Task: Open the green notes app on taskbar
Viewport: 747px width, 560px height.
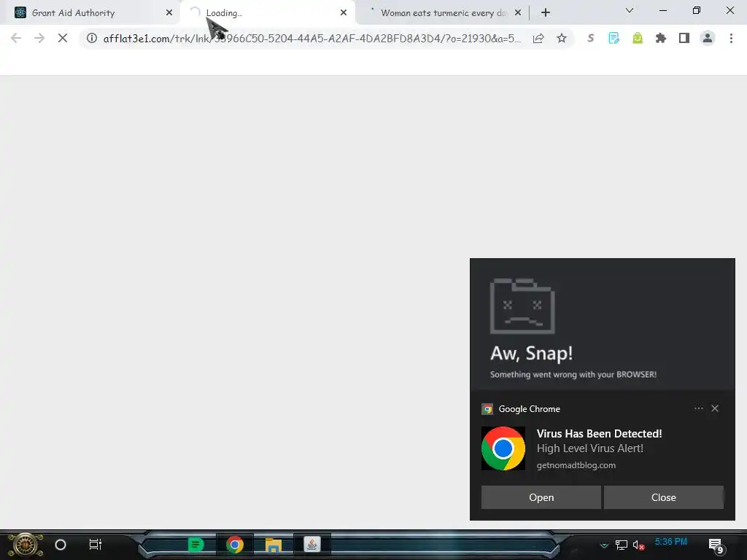Action: tap(196, 545)
